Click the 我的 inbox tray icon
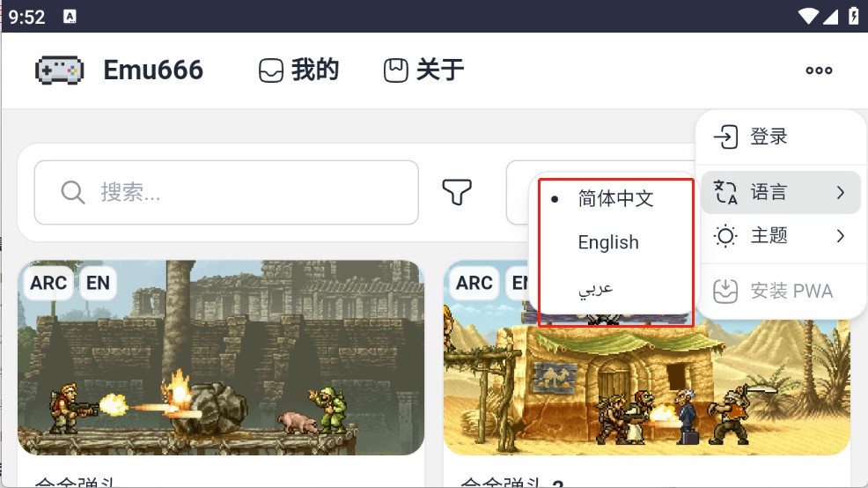This screenshot has height=488, width=868. pos(271,70)
